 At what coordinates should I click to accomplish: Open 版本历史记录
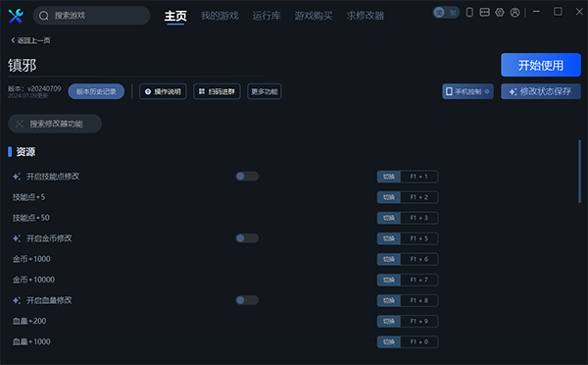coord(96,91)
